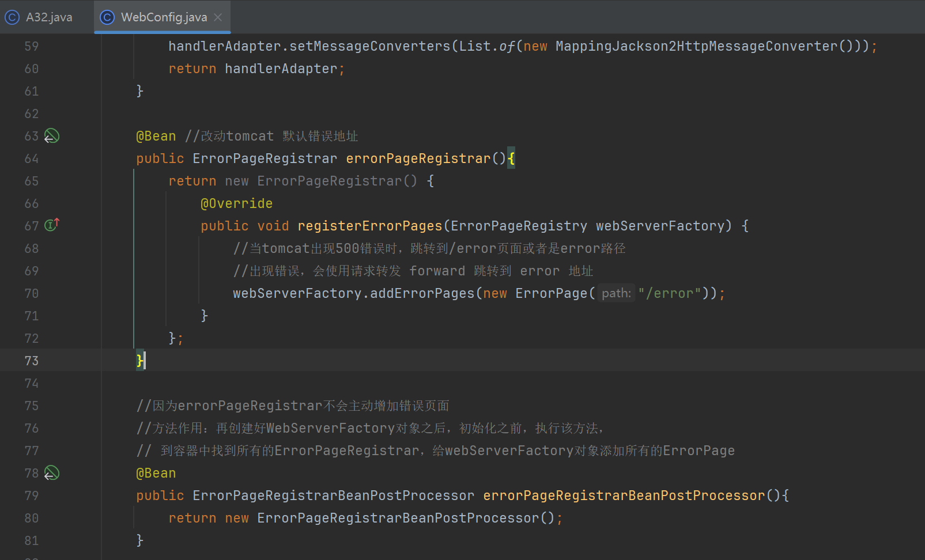
Task: Click return handlerAdapter statement on line 60
Action: pos(256,69)
